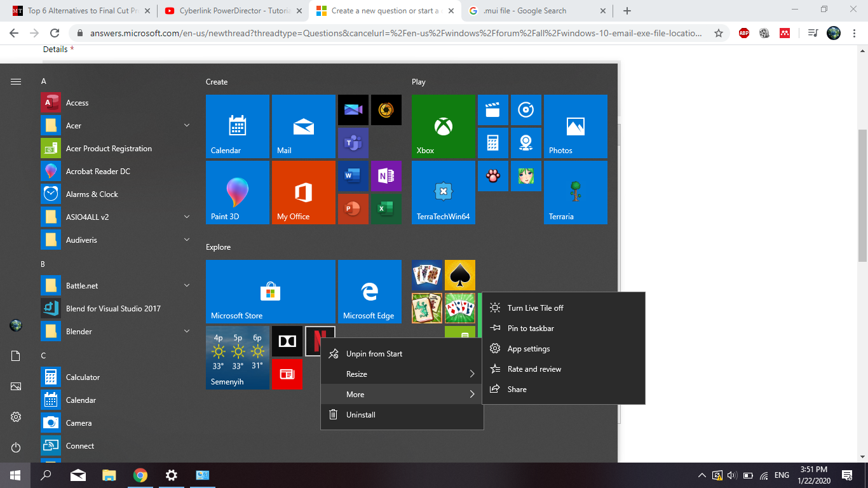Open the Microsoft Store tile
Viewport: 868px width, 488px height.
point(270,292)
